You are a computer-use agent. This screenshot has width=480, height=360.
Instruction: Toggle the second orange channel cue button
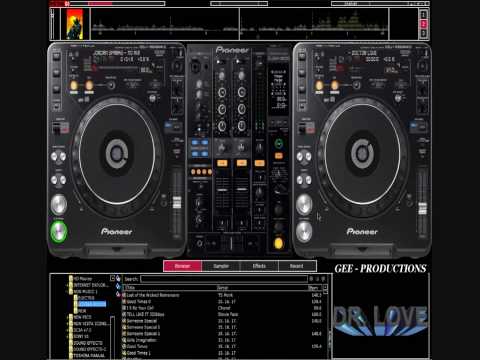coord(241,163)
